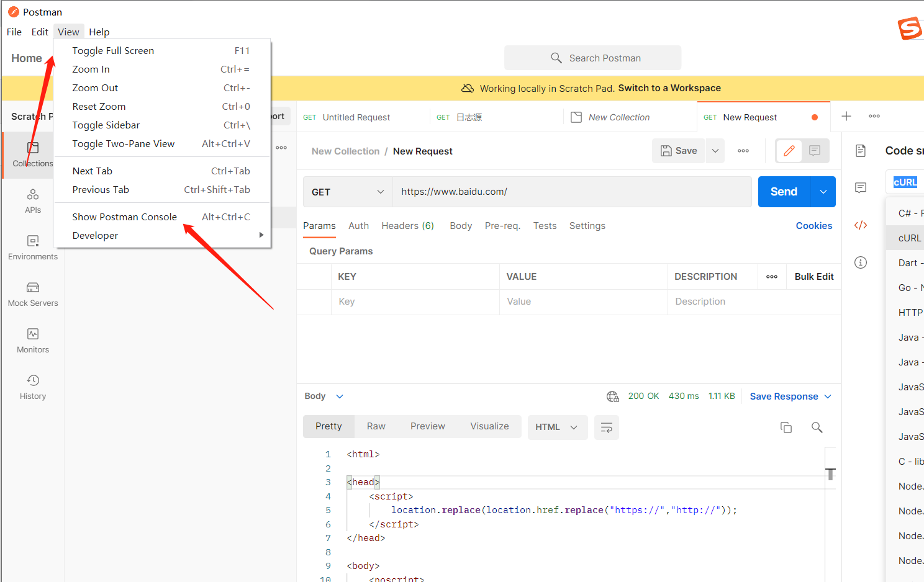This screenshot has height=582, width=924.
Task: Open HTTP method GET dropdown
Action: point(348,192)
